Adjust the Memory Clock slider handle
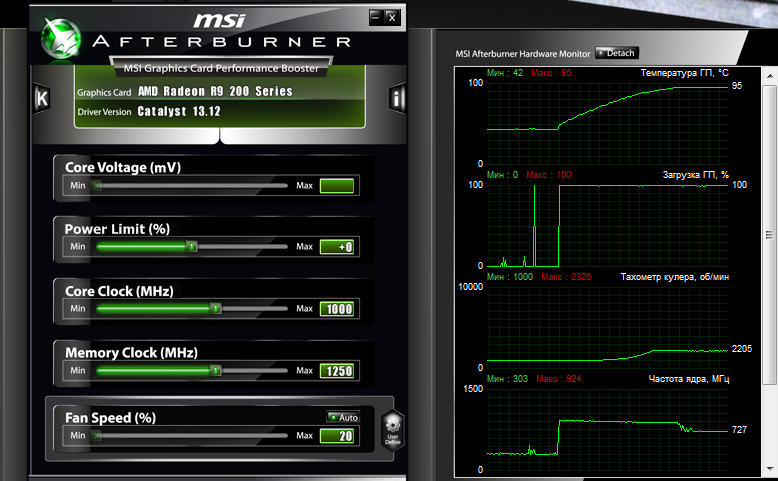This screenshot has height=481, width=778. (215, 371)
